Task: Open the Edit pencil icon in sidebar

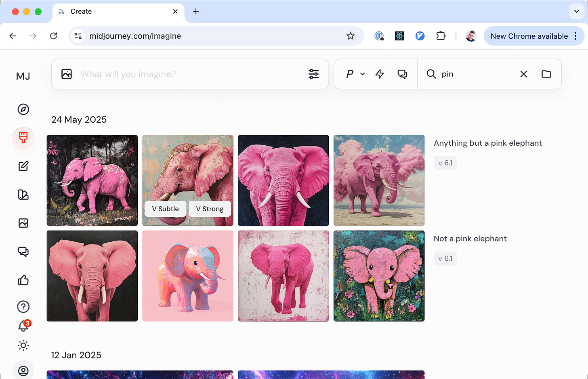Action: (23, 166)
